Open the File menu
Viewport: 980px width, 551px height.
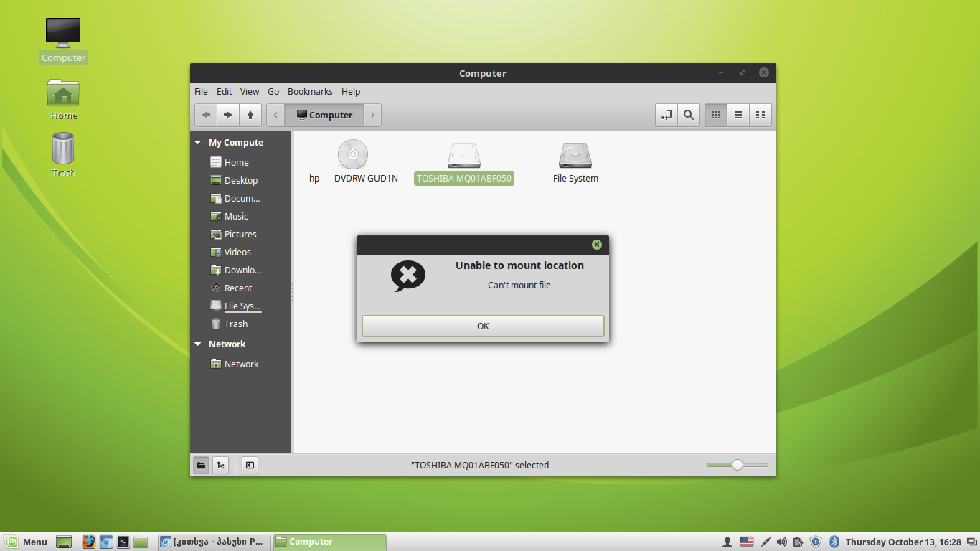click(201, 91)
